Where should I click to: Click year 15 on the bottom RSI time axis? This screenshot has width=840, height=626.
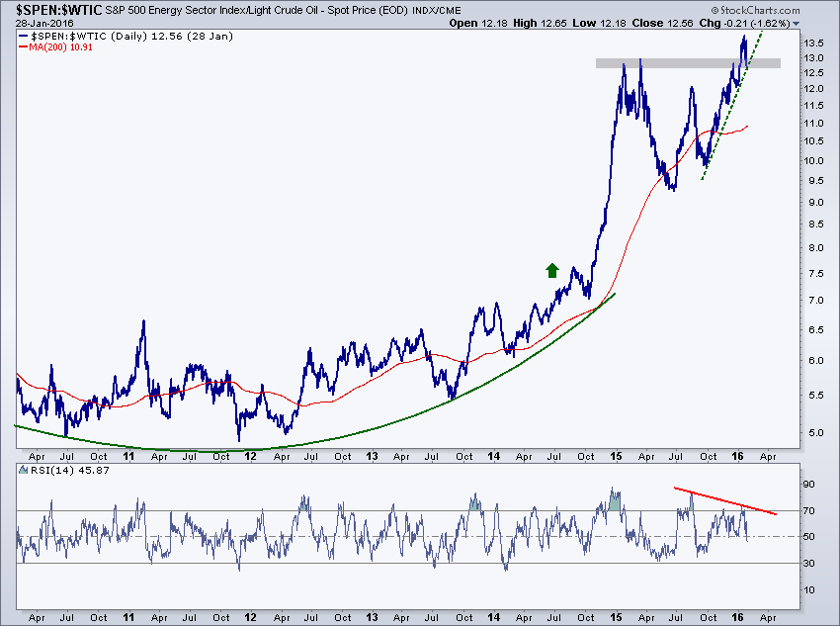click(x=616, y=617)
